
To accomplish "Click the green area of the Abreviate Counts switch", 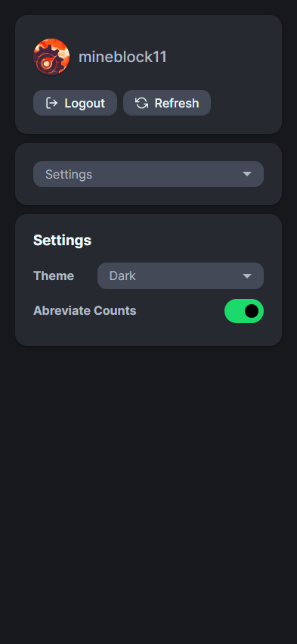I will tap(234, 311).
